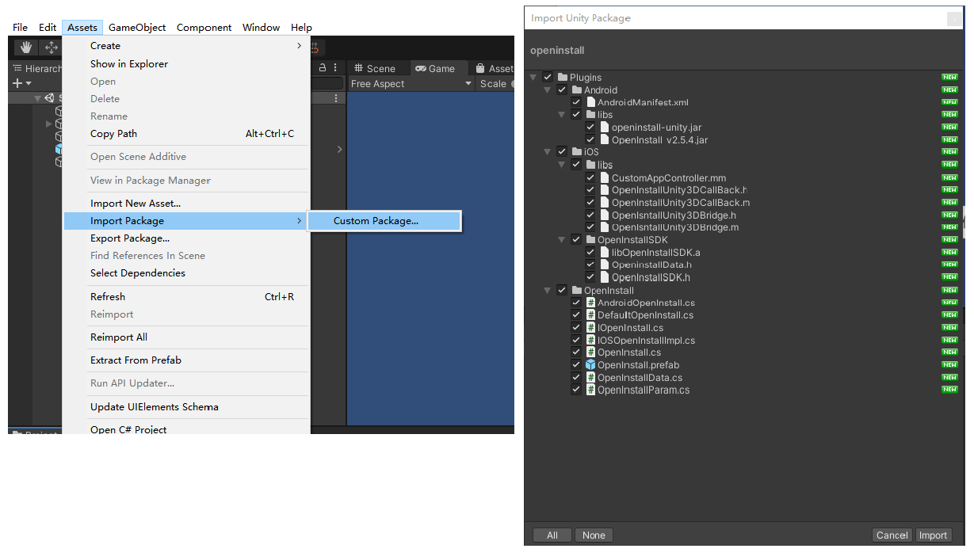
Task: Collapse iOS libs folder arrow
Action: point(562,165)
